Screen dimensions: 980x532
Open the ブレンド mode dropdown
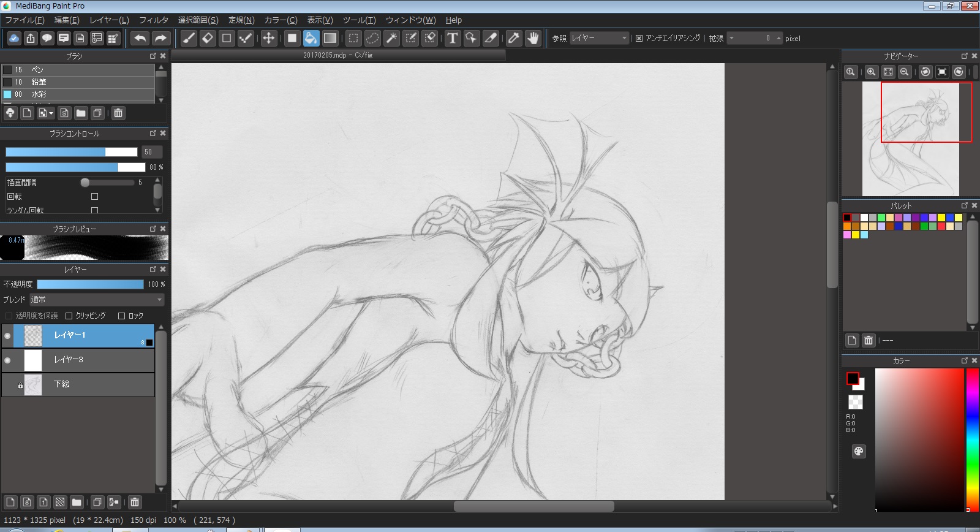[x=97, y=300]
